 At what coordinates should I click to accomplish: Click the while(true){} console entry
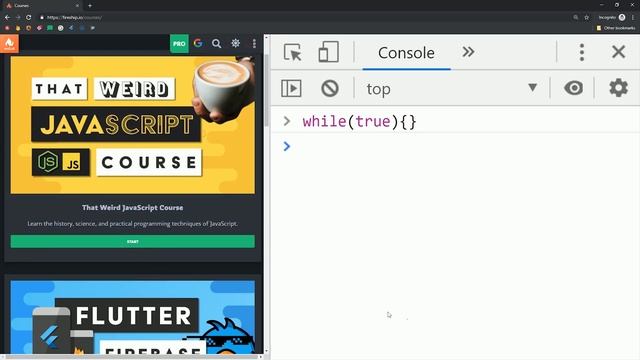click(359, 122)
